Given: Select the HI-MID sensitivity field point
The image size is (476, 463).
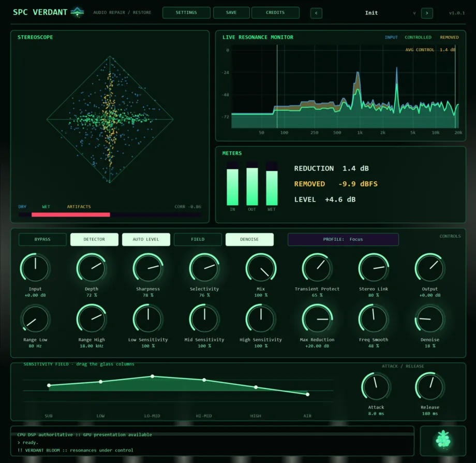Looking at the screenshot, I should 204,380.
